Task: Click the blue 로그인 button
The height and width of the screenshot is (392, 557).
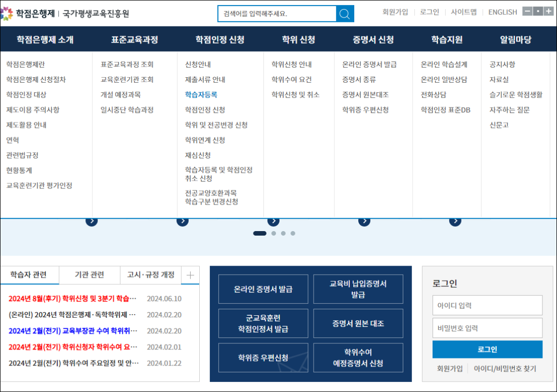Action: [x=487, y=349]
